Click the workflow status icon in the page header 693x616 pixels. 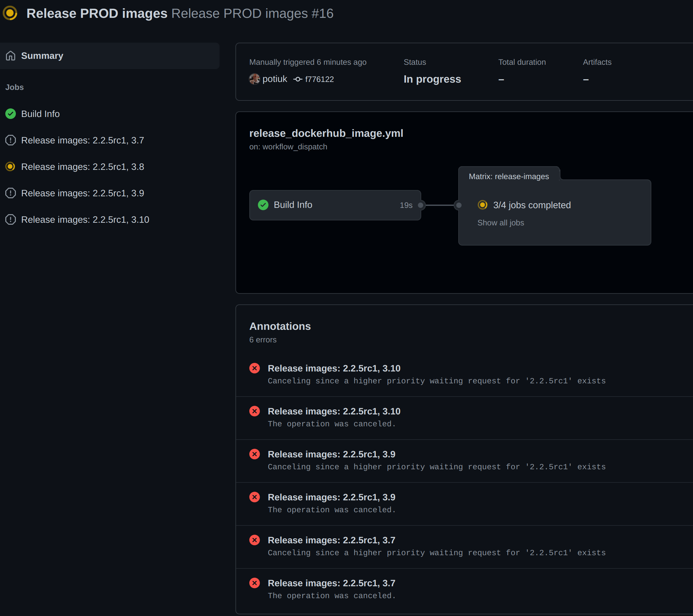point(10,13)
